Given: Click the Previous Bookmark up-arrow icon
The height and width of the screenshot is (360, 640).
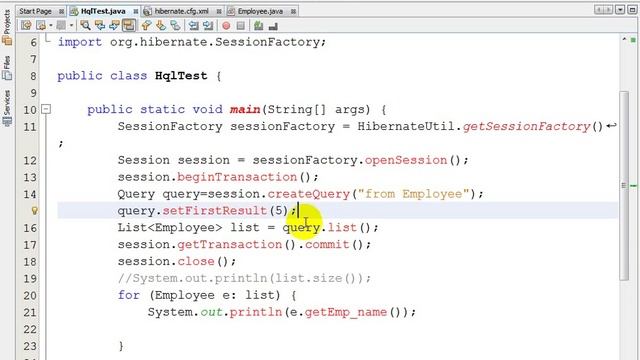Looking at the screenshot, I should click(146, 26).
